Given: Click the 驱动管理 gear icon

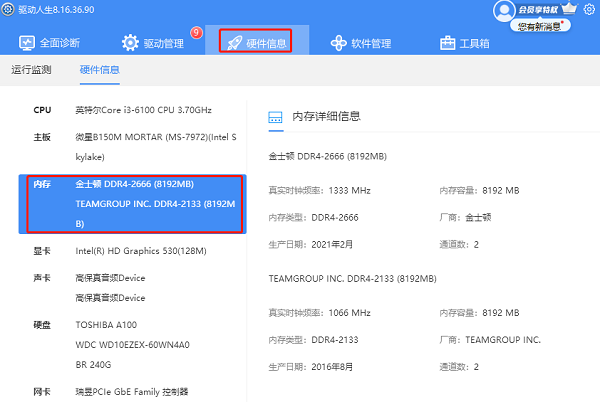Looking at the screenshot, I should pyautogui.click(x=130, y=43).
